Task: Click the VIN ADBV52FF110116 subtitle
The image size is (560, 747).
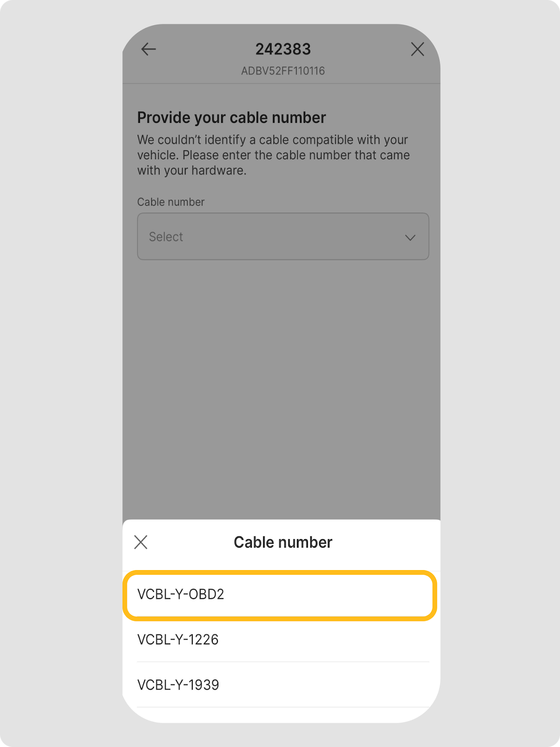Action: click(x=283, y=71)
